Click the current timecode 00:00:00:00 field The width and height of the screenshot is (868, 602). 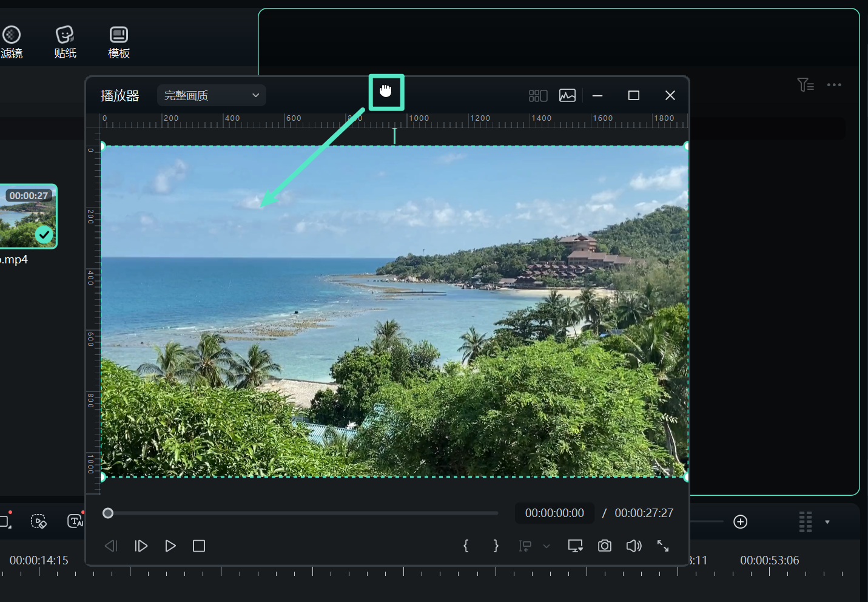pos(554,513)
